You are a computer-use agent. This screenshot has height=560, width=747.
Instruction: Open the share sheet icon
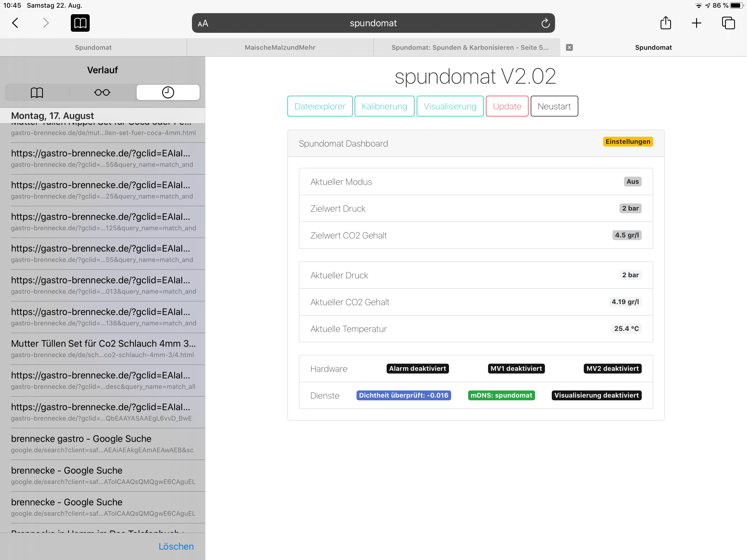[x=665, y=23]
